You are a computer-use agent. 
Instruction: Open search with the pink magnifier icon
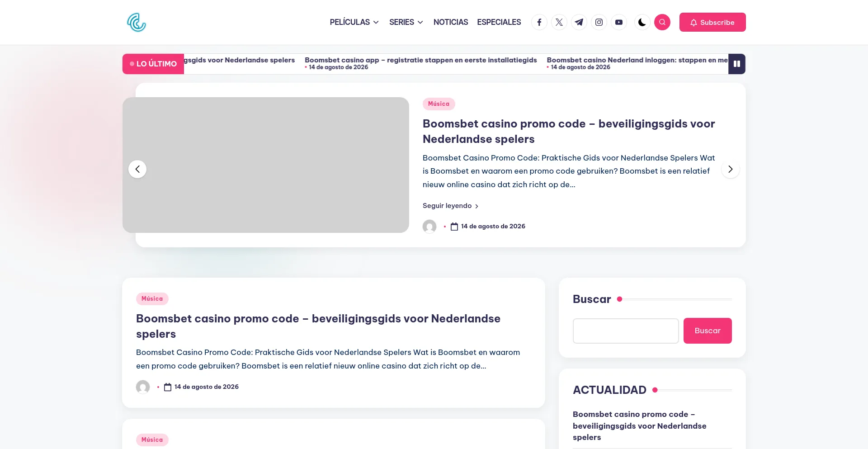pos(662,22)
